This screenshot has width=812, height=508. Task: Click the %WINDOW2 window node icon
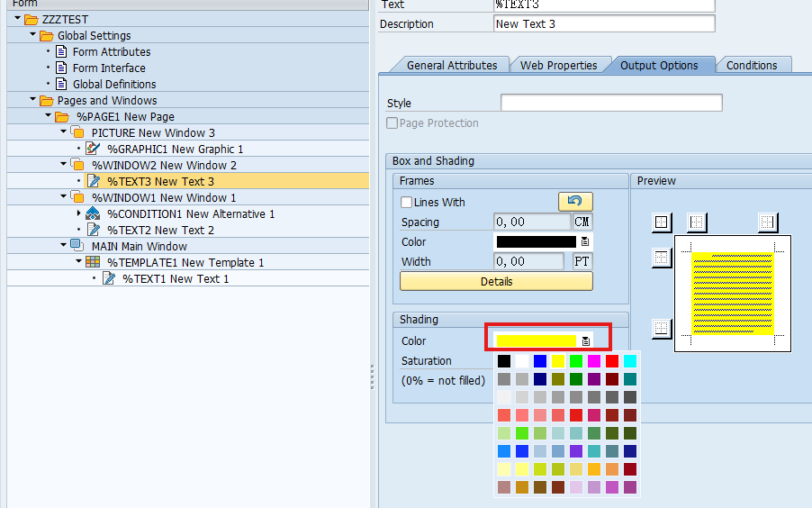pyautogui.click(x=77, y=166)
